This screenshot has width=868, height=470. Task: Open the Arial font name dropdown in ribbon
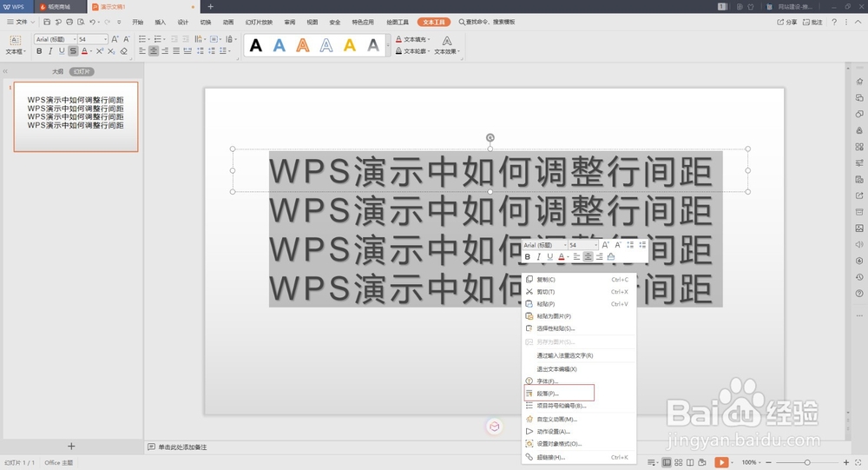75,39
